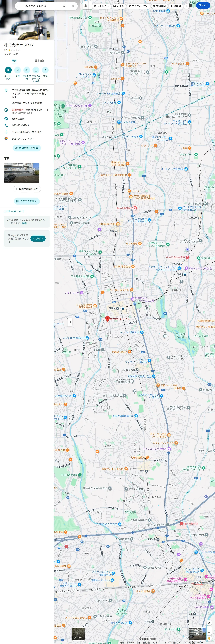Click the blue ログイン button at top right

[203, 5]
